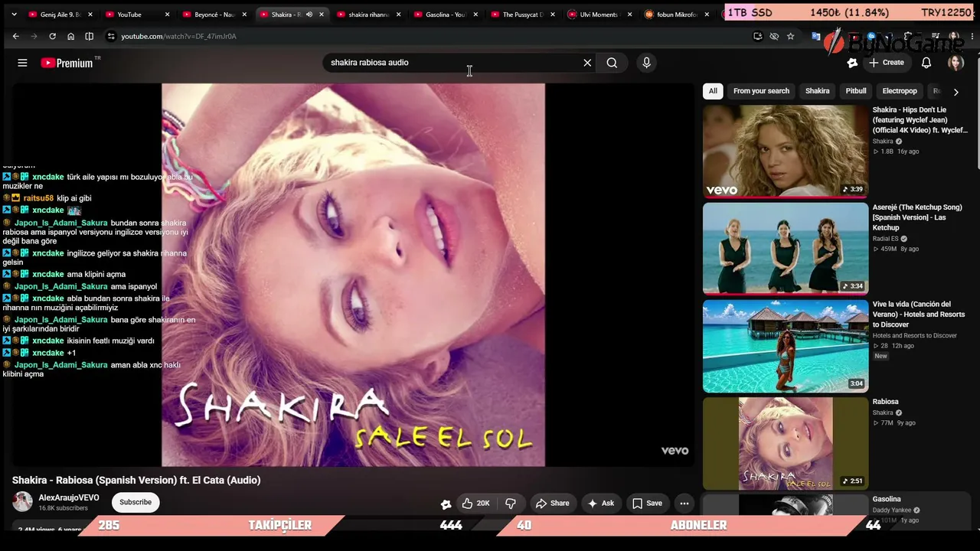The height and width of the screenshot is (551, 980).
Task: Click the sparkle icon left of Create
Action: pos(852,63)
